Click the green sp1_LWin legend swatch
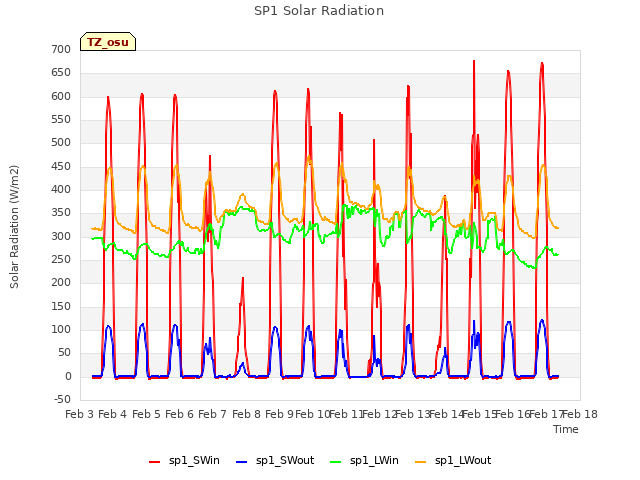 click(336, 462)
